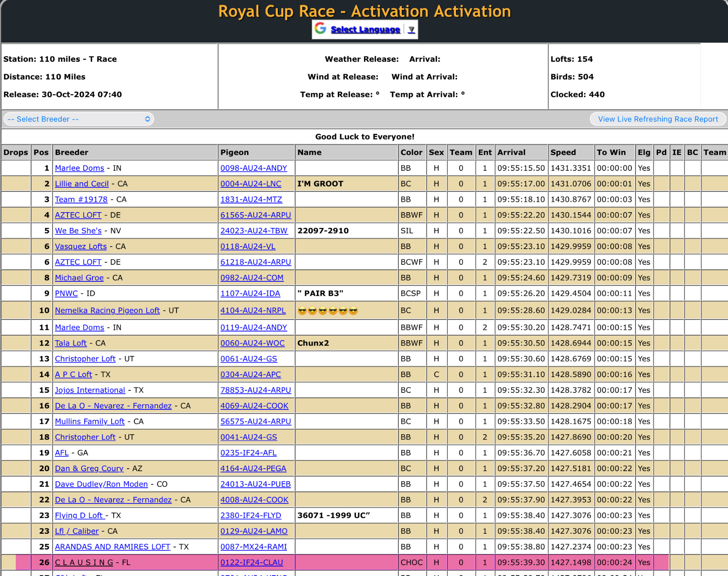The image size is (728, 576).
Task: Open pigeon 24023-AU24-TBW link
Action: [x=254, y=231]
